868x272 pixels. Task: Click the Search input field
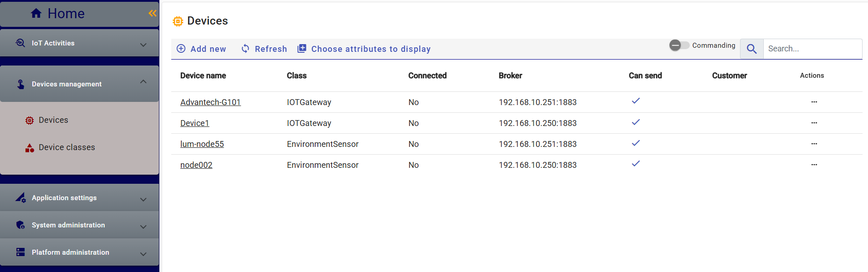pos(812,49)
